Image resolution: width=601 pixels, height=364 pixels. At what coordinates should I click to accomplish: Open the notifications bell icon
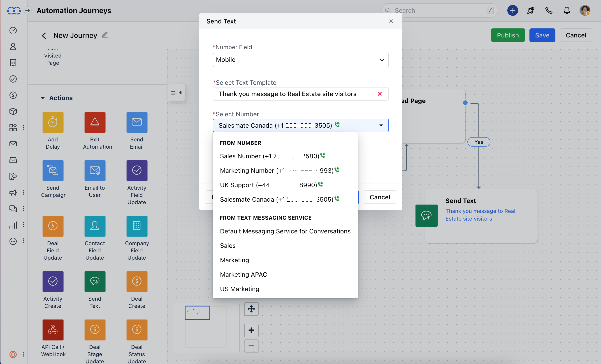567,10
